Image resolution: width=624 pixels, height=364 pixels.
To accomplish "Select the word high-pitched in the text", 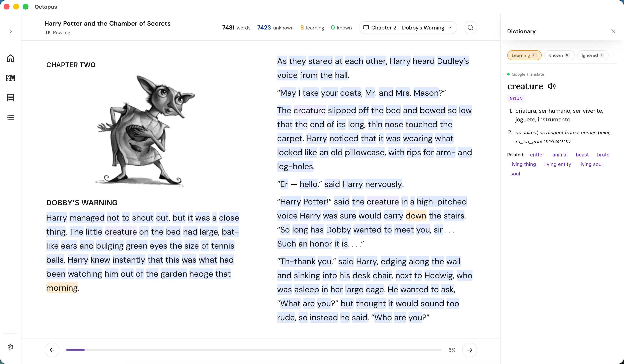I will [442, 202].
